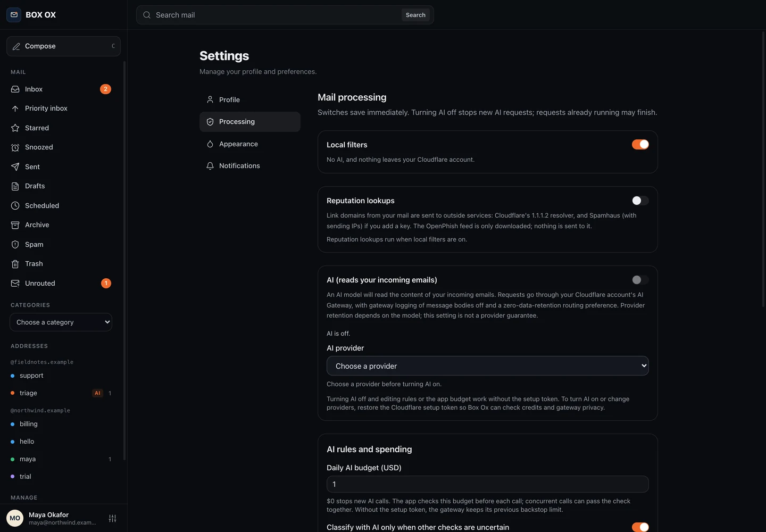
Task: Click the Unrouted envelope icon
Action: (15, 284)
